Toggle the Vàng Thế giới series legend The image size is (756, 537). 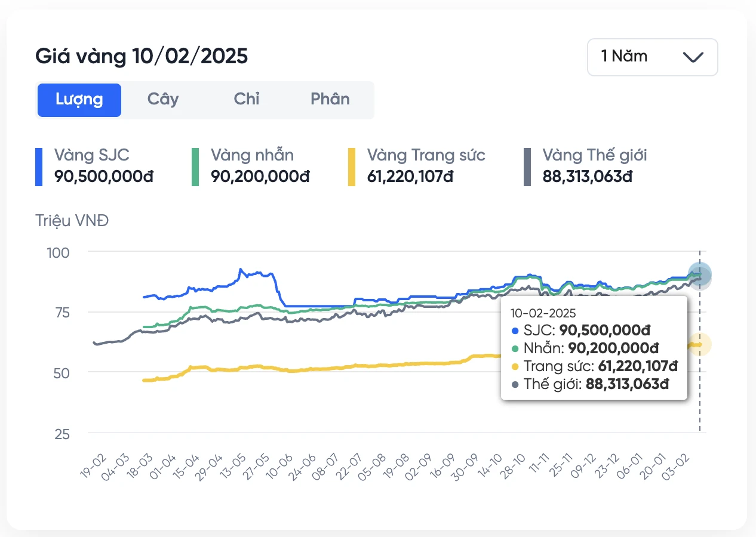(594, 156)
